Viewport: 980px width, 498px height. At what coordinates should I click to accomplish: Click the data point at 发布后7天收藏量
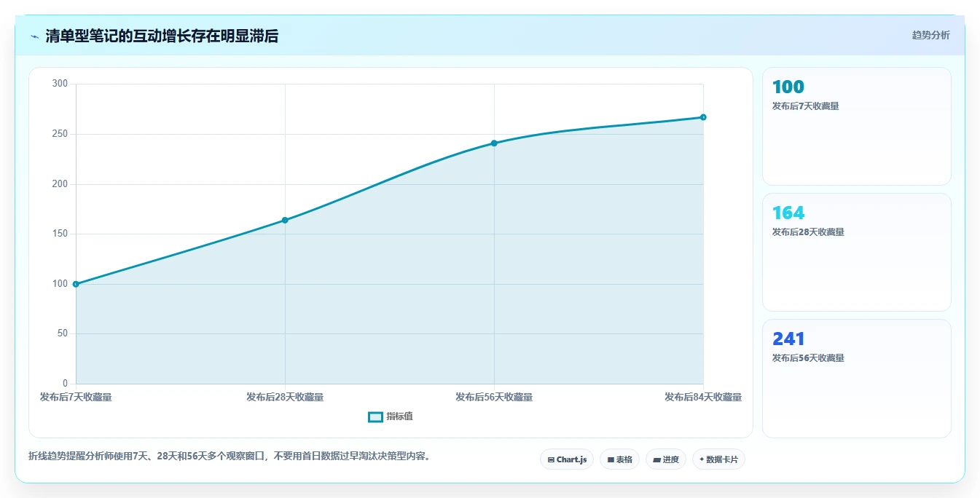(x=76, y=284)
